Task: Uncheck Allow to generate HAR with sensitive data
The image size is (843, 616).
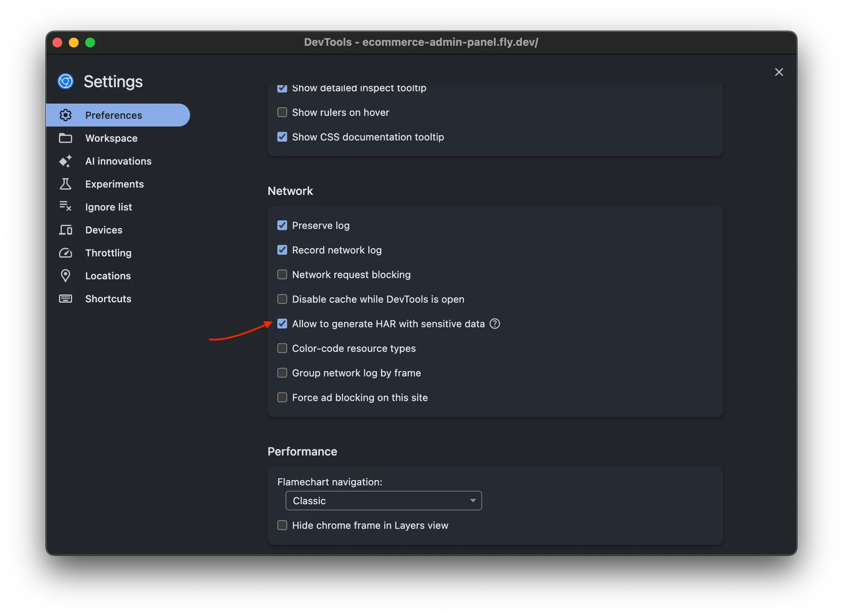Action: coord(282,324)
